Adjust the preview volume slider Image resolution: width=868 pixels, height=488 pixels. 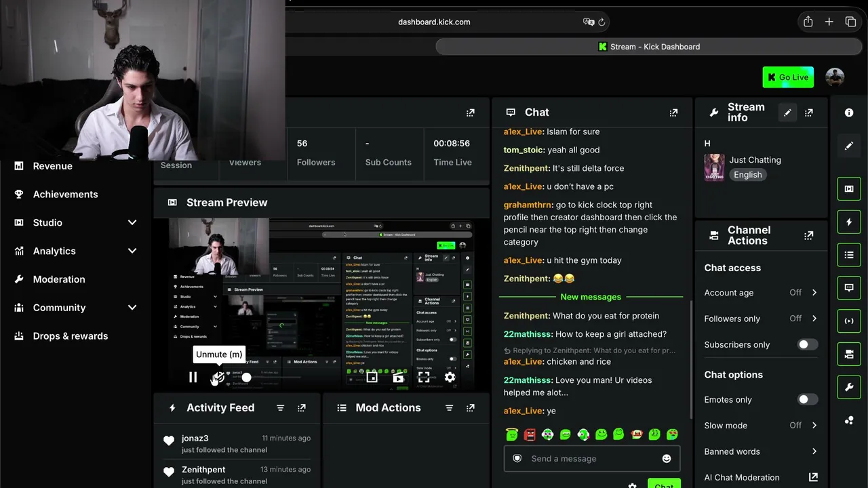pyautogui.click(x=246, y=378)
